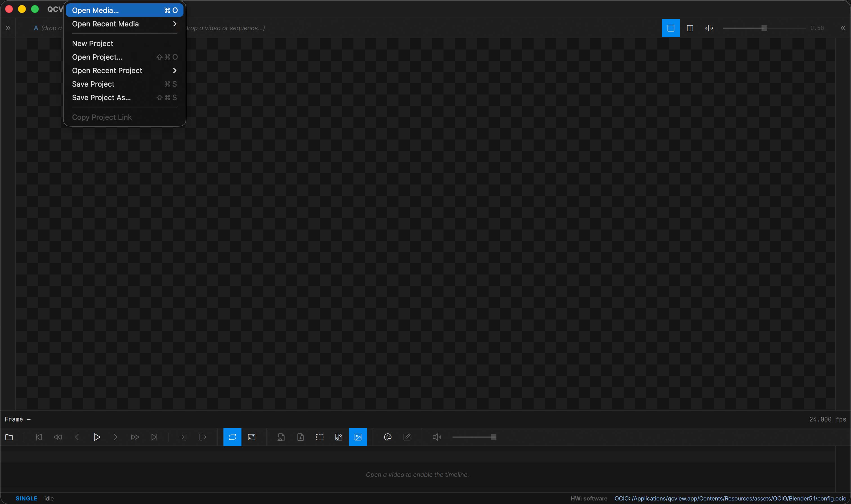851x504 pixels.
Task: Click the save frame image icon
Action: 281,437
